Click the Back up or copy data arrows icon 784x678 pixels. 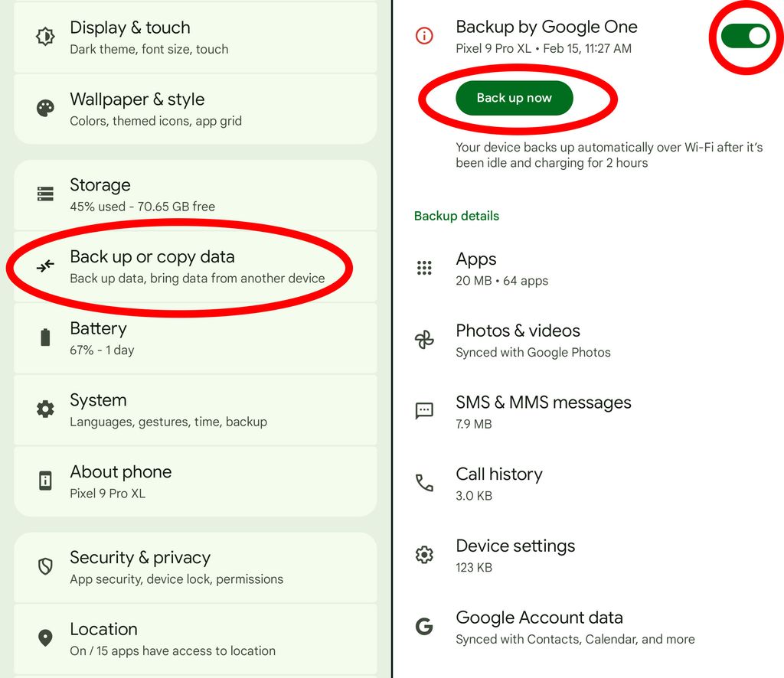45,266
